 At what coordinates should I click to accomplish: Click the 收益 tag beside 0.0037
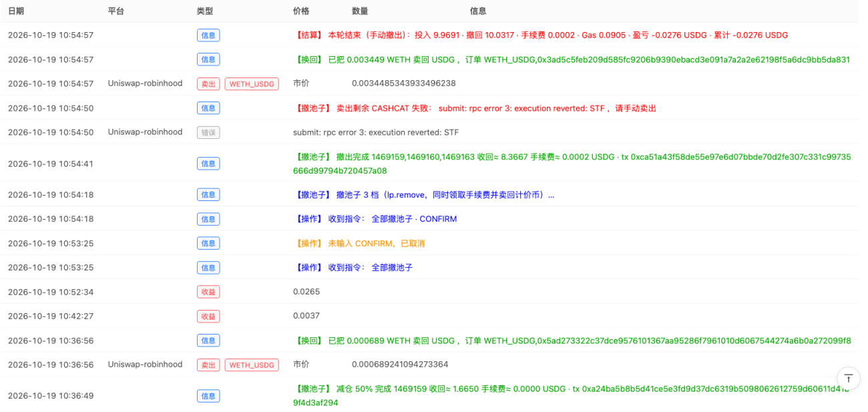tap(208, 316)
